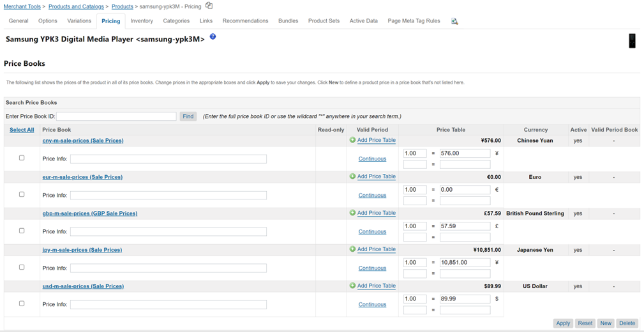644x333 pixels.
Task: Click green plus icon for eur-m-sale-prices
Action: tap(352, 176)
